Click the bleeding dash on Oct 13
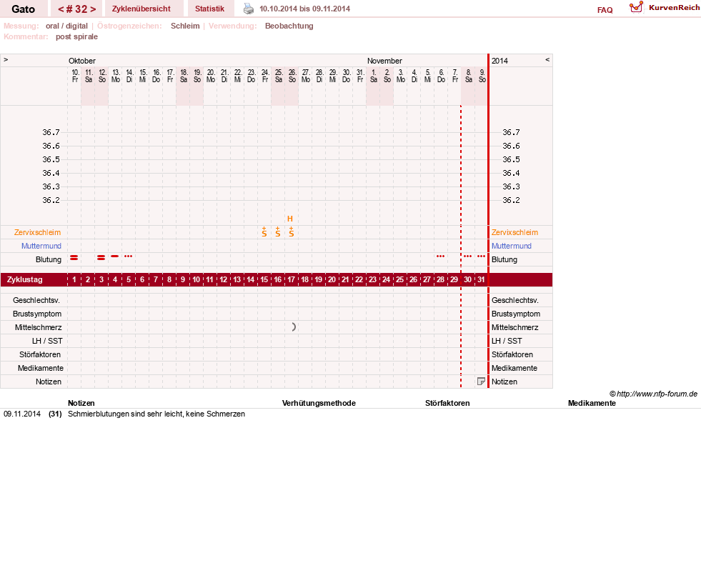Image resolution: width=701 pixels, height=588 pixels. coord(115,256)
